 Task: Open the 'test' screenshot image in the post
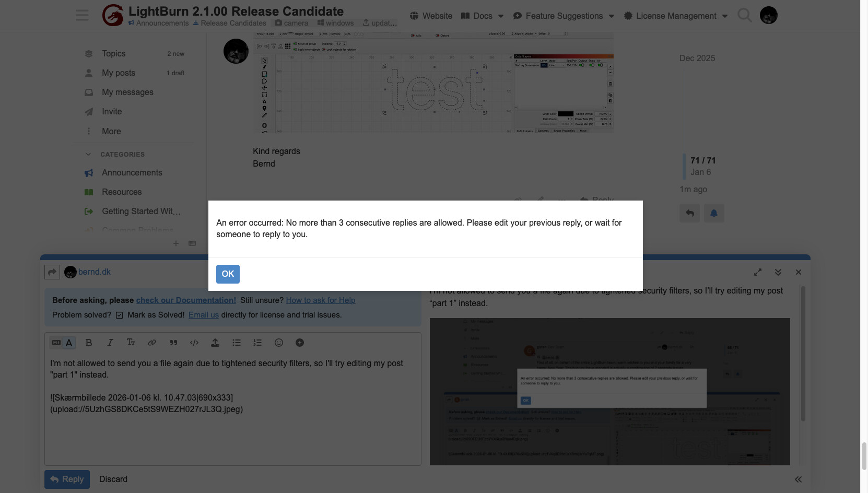pyautogui.click(x=433, y=82)
